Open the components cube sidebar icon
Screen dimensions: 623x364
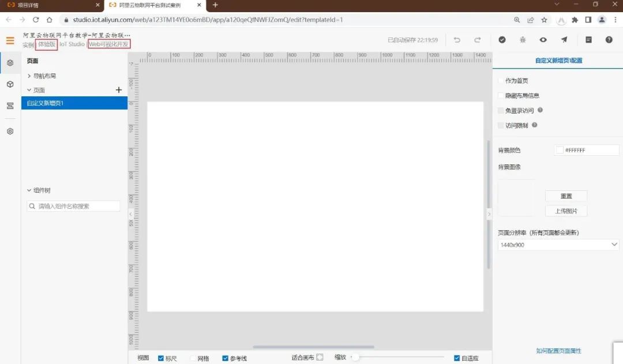click(x=10, y=84)
